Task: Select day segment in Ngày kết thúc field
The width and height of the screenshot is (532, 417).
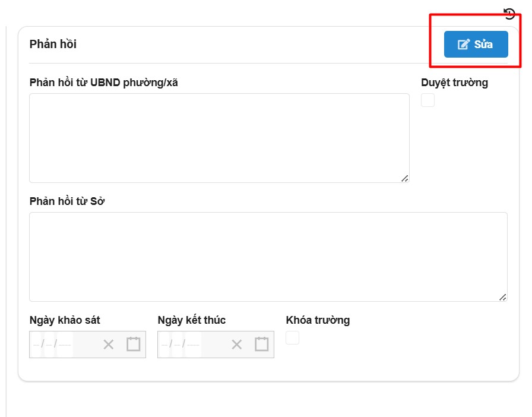Action: (166, 345)
